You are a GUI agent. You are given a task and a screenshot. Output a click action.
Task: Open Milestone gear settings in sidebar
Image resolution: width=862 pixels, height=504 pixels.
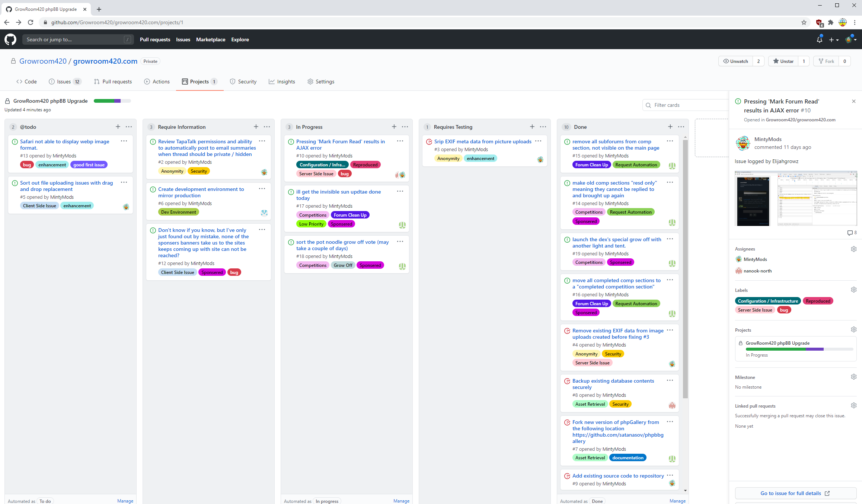(x=853, y=377)
